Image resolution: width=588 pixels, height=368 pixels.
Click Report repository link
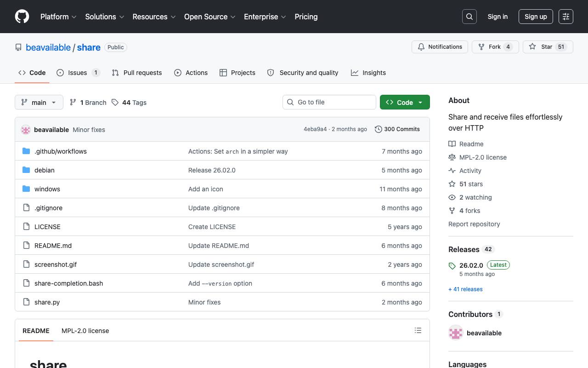(x=474, y=224)
